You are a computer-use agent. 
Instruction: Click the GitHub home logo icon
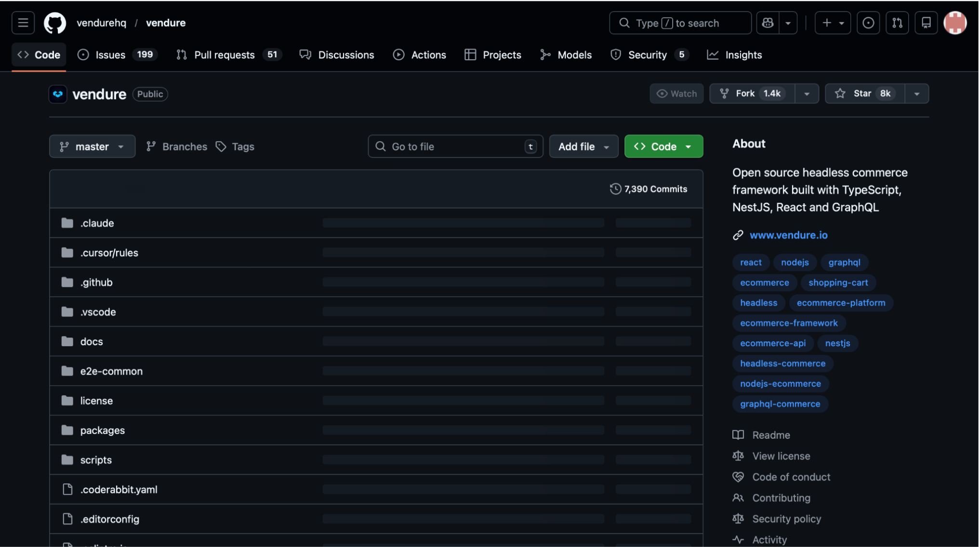click(x=55, y=23)
